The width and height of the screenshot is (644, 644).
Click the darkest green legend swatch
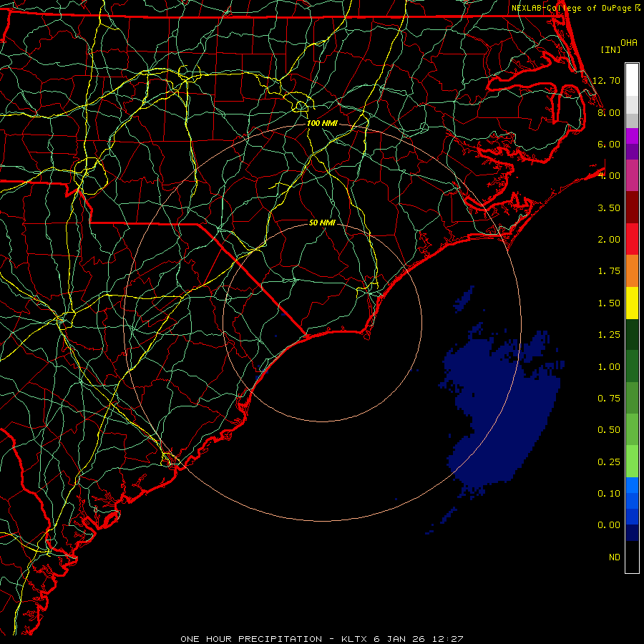[632, 334]
